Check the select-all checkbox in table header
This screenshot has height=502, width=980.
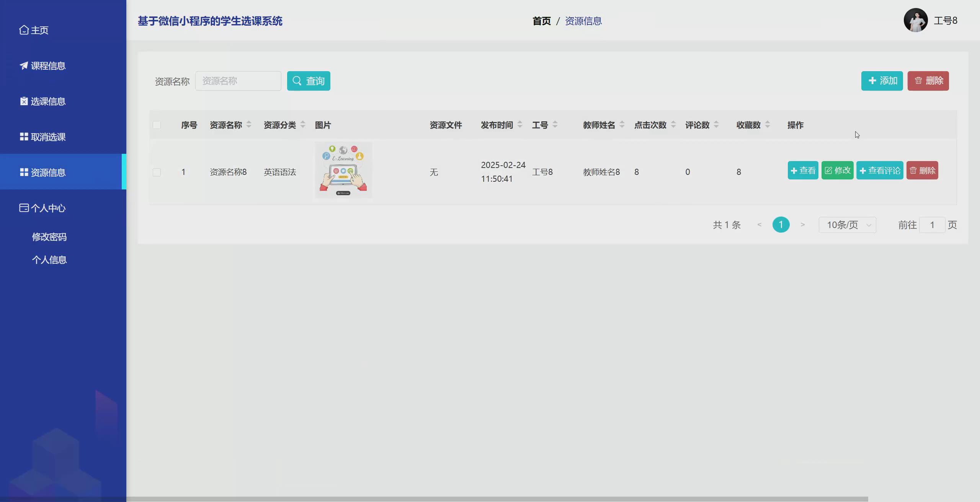pyautogui.click(x=157, y=125)
